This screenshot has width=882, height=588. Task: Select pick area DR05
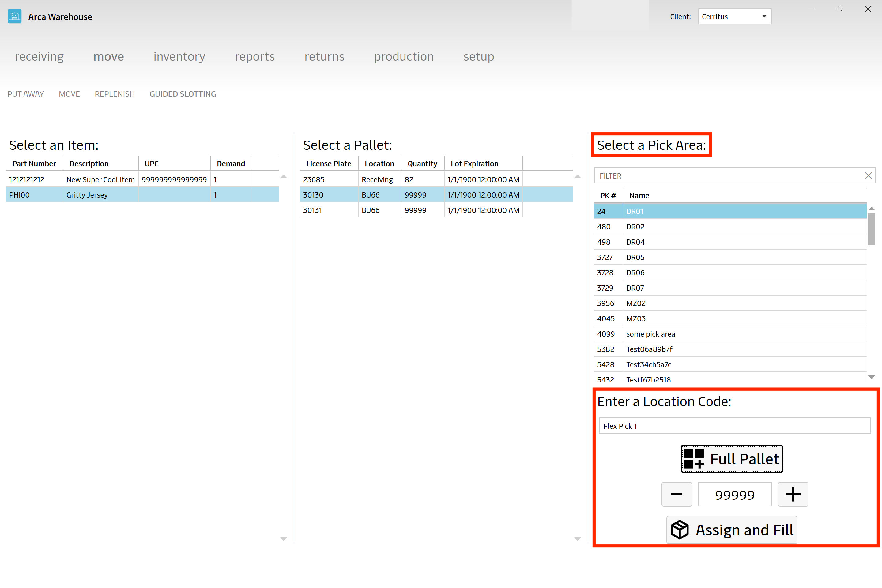730,258
